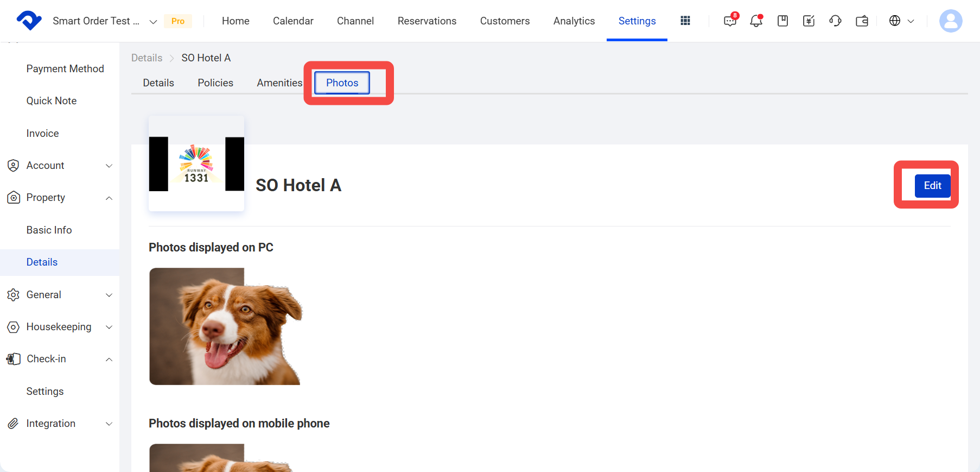
Task: Click the yen pricing icon
Action: (809, 21)
